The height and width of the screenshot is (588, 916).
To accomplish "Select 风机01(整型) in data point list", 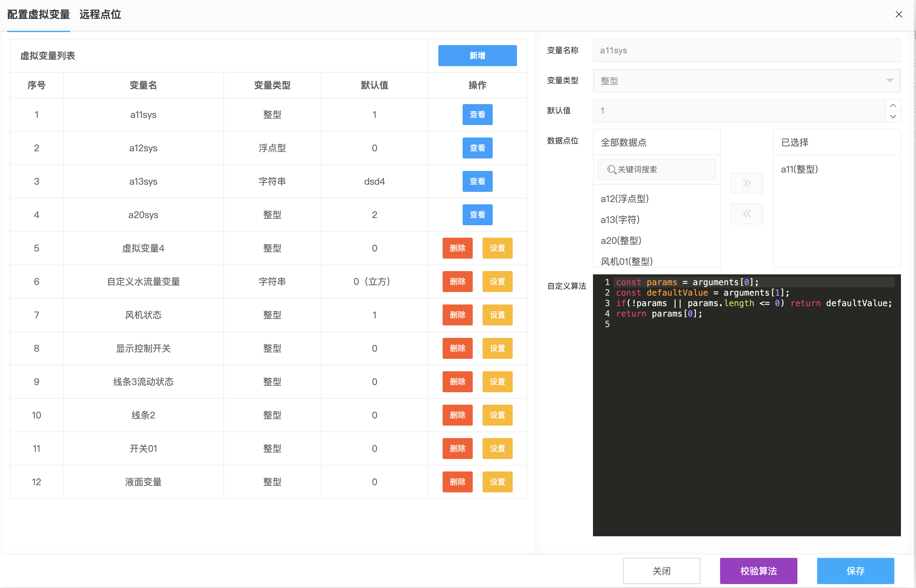I will (x=626, y=262).
